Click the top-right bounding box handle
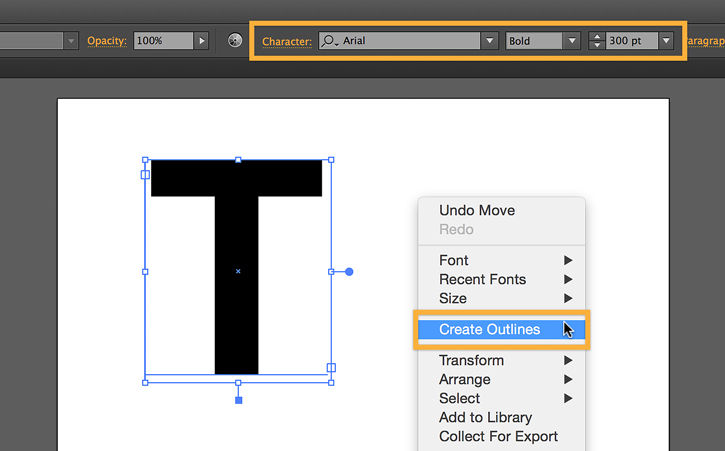This screenshot has width=725, height=451. pos(331,160)
